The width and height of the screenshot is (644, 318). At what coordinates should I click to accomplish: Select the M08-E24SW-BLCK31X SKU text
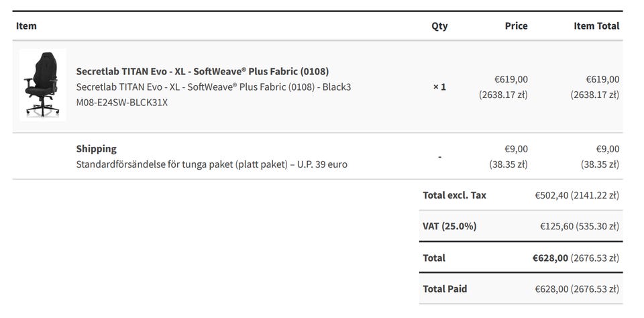tap(122, 102)
